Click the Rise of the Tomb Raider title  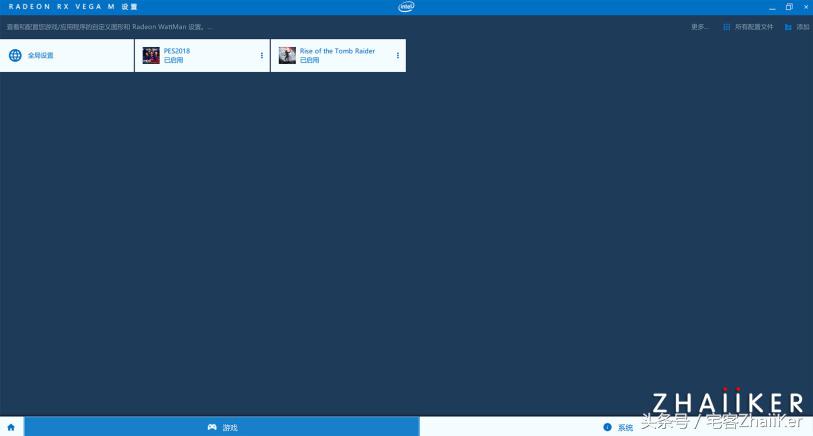tap(337, 51)
